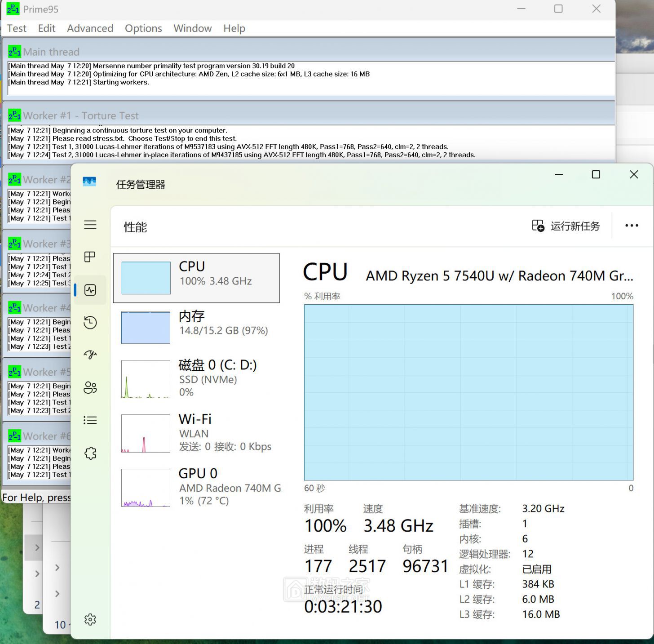Maximize the Task Manager window

coord(596,174)
